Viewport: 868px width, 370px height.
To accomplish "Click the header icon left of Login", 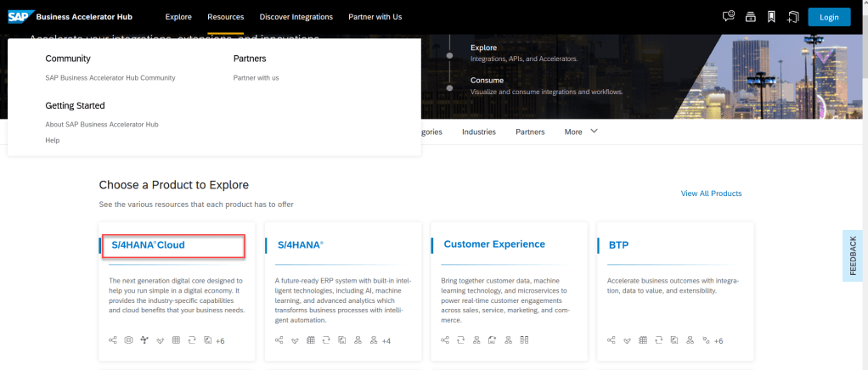I will [x=792, y=17].
